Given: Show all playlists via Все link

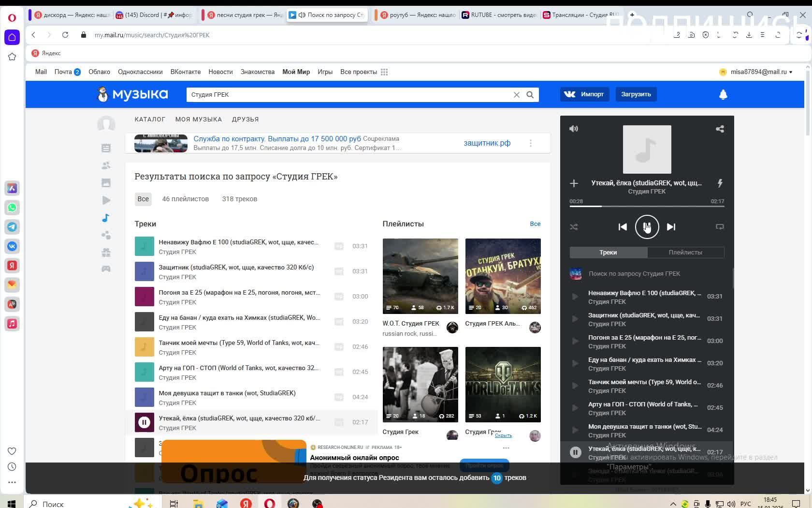Looking at the screenshot, I should [535, 224].
